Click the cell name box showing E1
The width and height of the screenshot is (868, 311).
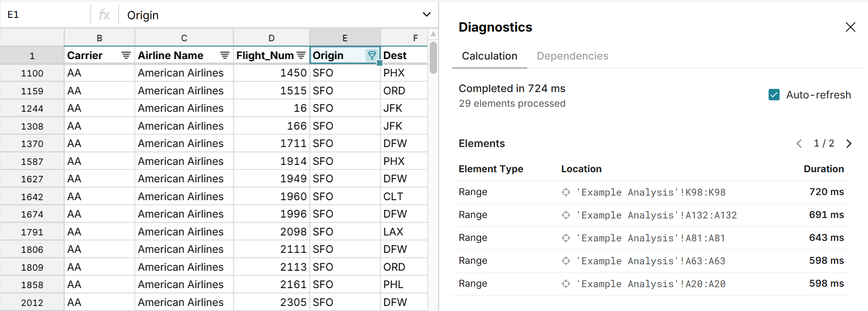pos(46,15)
